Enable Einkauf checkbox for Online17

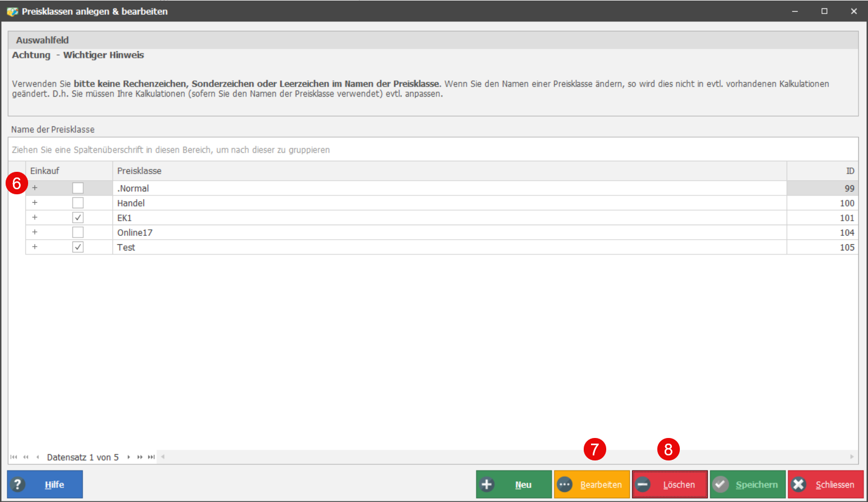[78, 232]
